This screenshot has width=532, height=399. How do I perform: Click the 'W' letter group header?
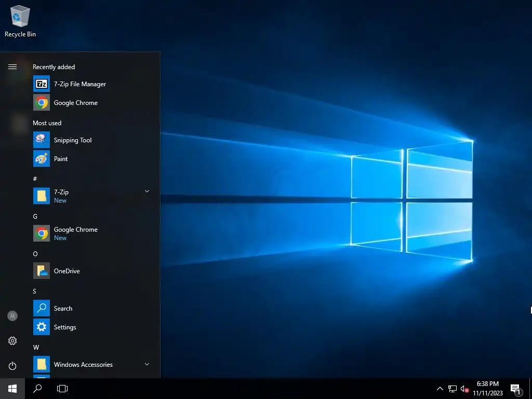click(x=36, y=347)
